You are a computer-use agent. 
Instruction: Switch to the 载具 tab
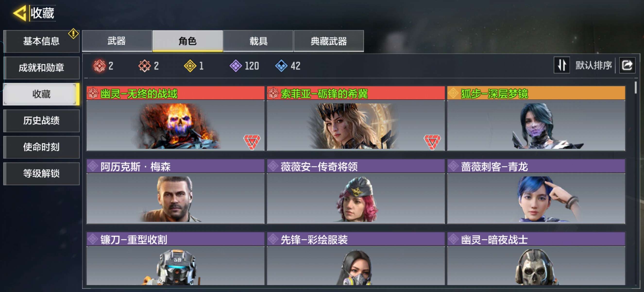tap(258, 41)
